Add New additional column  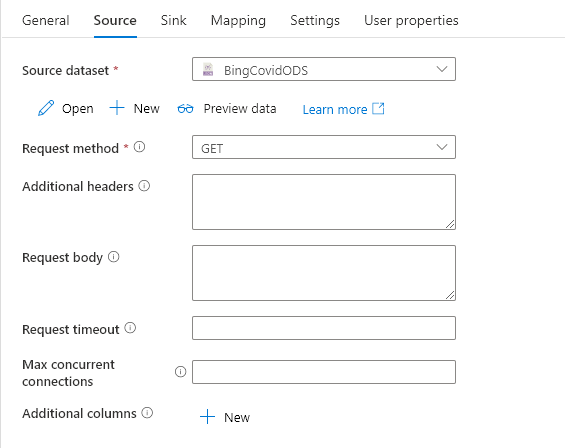point(237,417)
